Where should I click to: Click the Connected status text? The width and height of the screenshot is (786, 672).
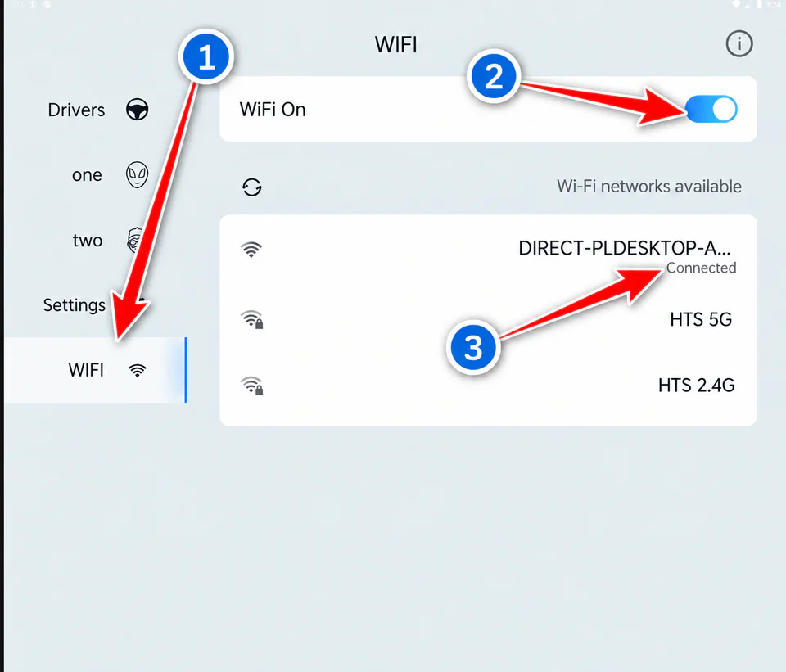pyautogui.click(x=701, y=268)
